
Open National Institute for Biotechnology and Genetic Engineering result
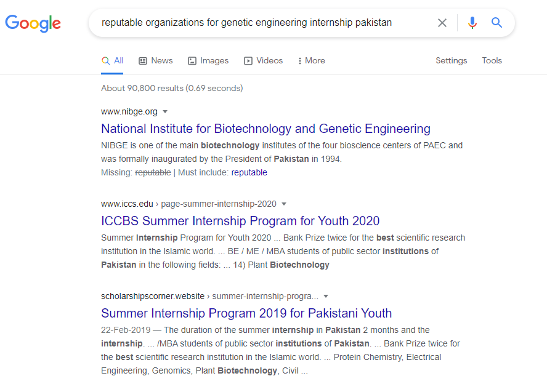pyautogui.click(x=265, y=129)
